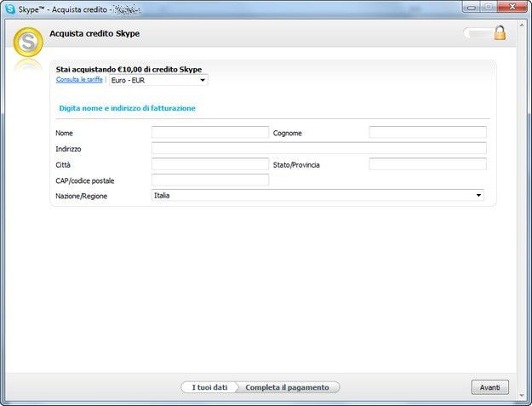Click the Digita nome e indirizzo heading

pos(127,108)
